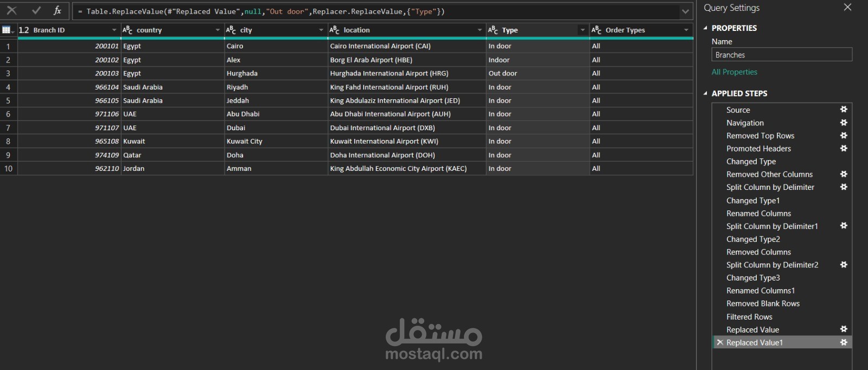Click the query Name field containing Branches
The image size is (868, 370).
[782, 55]
